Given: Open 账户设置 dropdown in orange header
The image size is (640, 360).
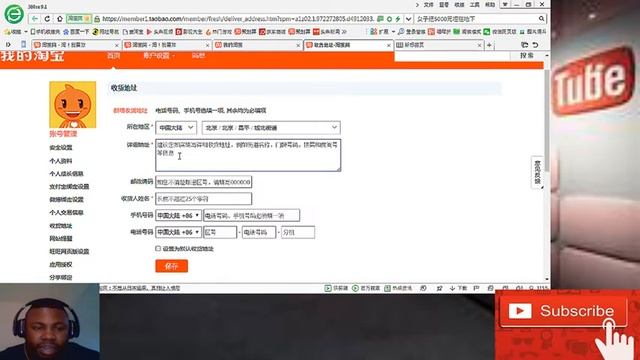Looking at the screenshot, I should pyautogui.click(x=159, y=56).
